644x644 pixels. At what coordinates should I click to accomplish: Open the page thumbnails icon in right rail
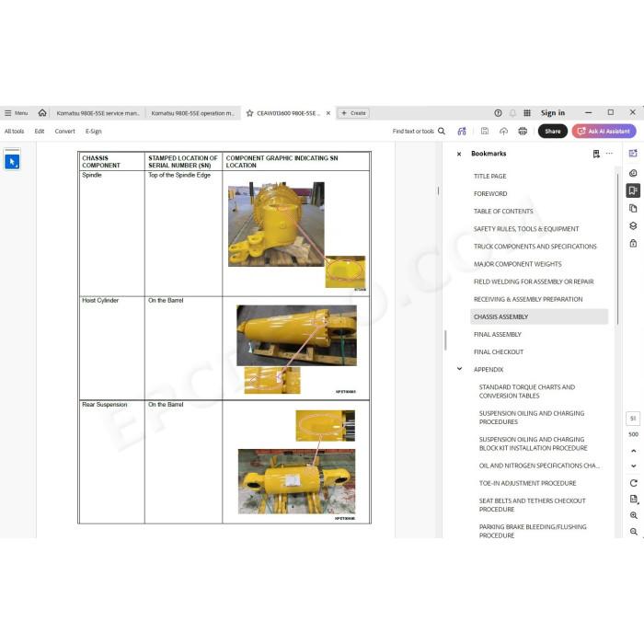(633, 208)
